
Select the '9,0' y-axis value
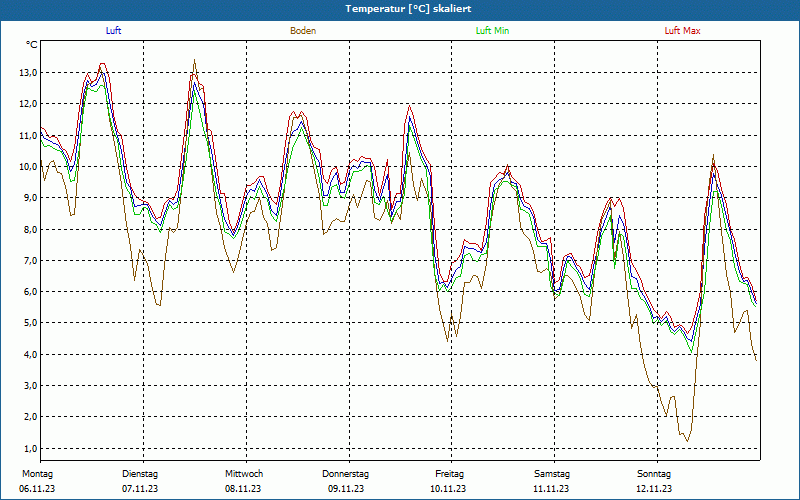tap(30, 197)
